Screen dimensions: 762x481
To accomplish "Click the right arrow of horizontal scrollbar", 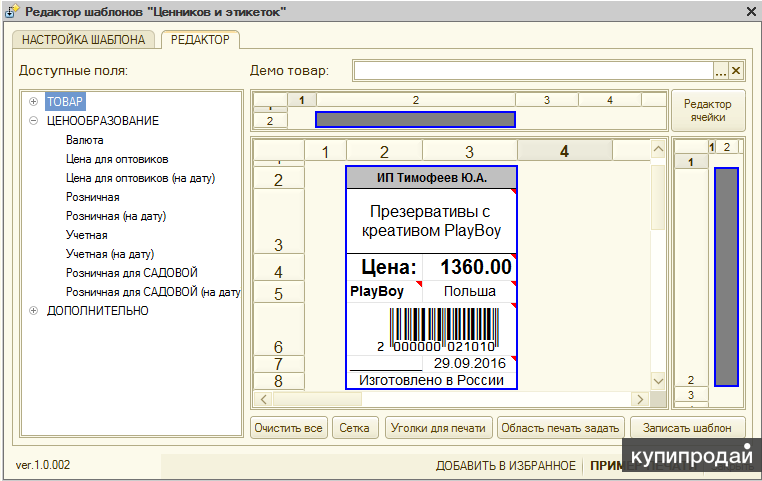I will pyautogui.click(x=640, y=399).
